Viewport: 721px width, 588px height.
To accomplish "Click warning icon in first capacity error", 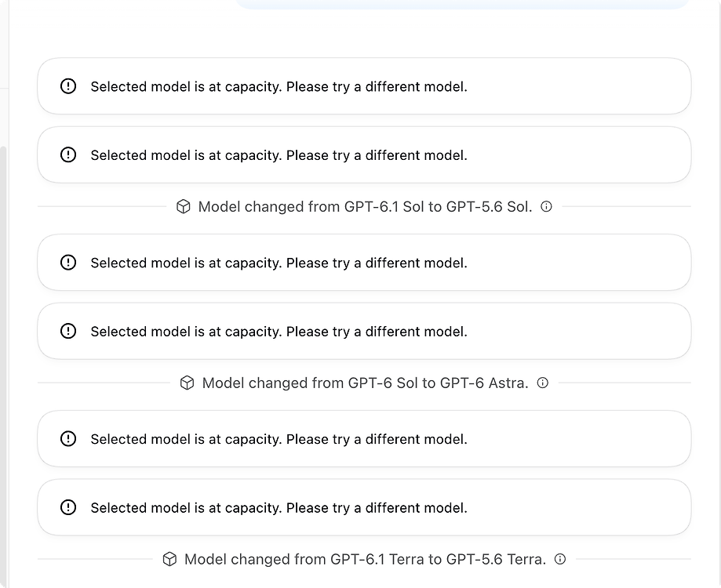I will (68, 86).
